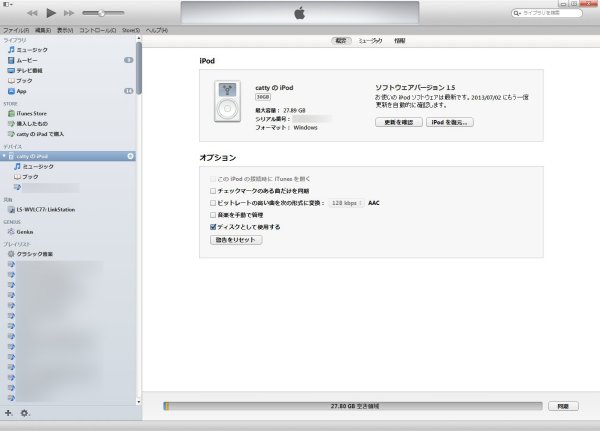Click the Play button
Viewport: 600px width, 431px height.
(x=51, y=13)
